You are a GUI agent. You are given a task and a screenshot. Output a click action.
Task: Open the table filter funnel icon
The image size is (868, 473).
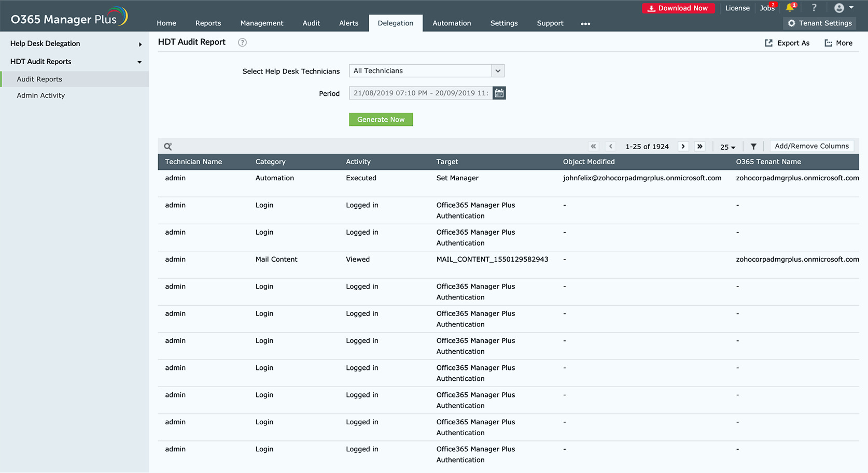coord(753,147)
